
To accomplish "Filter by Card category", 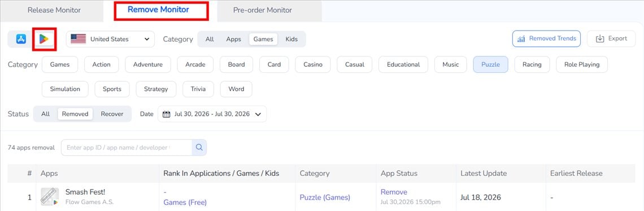I will (275, 64).
